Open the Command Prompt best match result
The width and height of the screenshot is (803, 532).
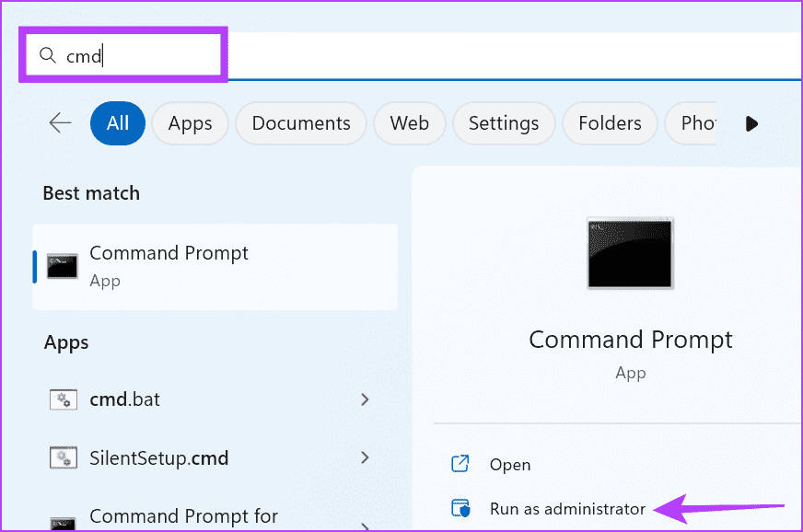215,267
